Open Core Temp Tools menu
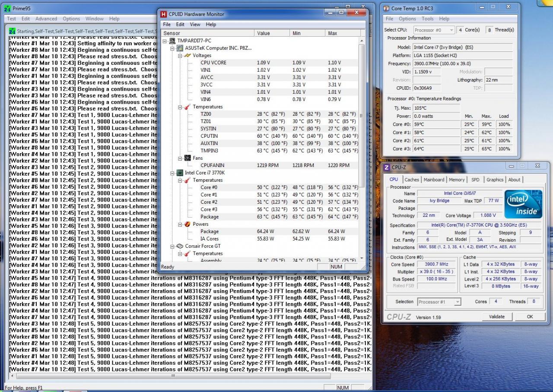The width and height of the screenshot is (553, 392). 427,19
